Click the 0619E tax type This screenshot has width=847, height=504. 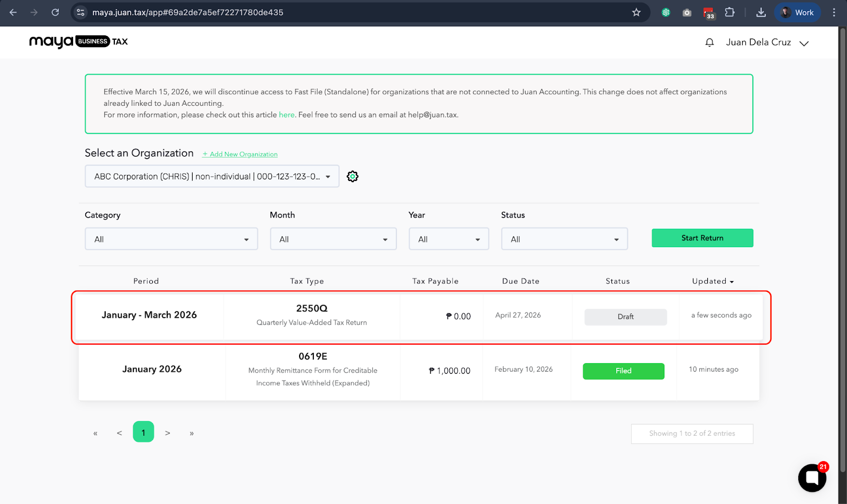pos(313,356)
